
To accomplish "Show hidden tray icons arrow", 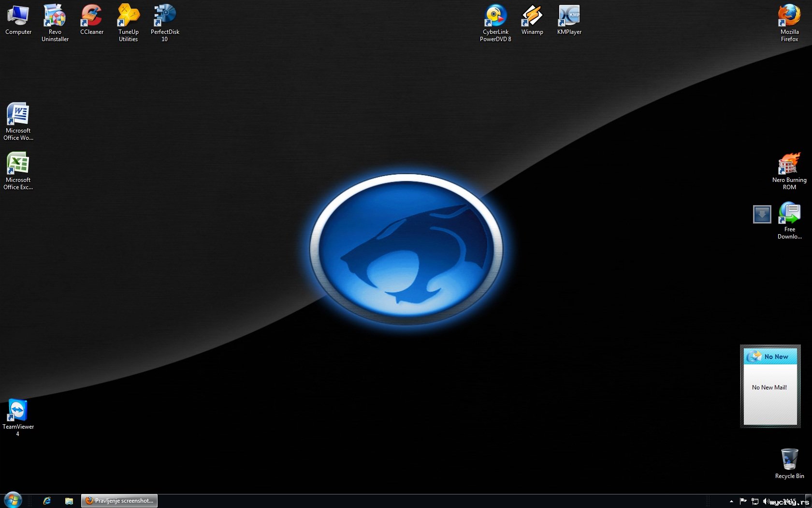I will coord(731,501).
